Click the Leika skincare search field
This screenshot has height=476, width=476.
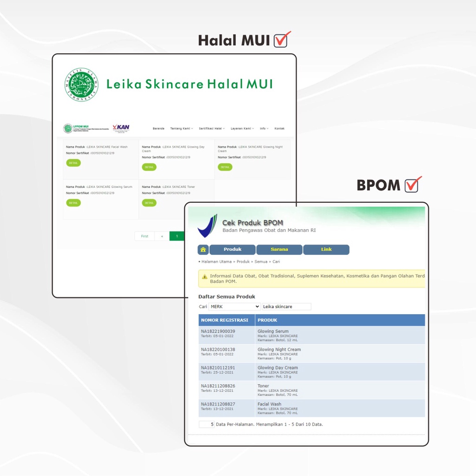[286, 307]
